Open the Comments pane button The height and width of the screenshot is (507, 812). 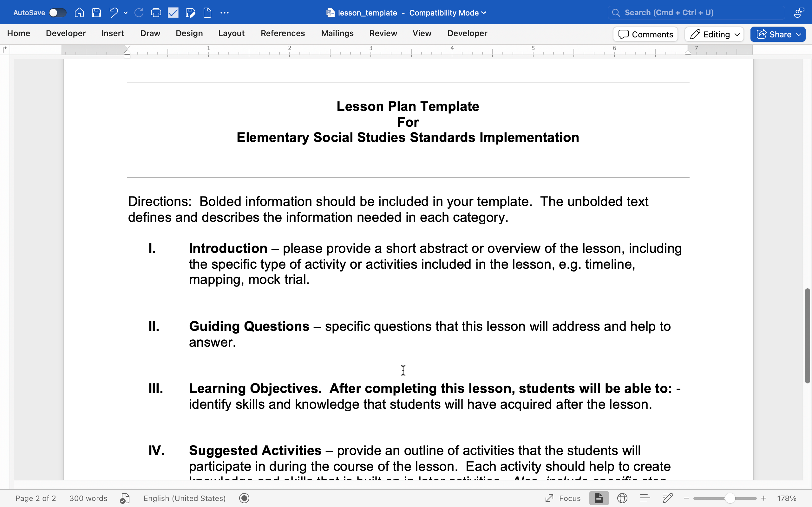[x=645, y=34]
